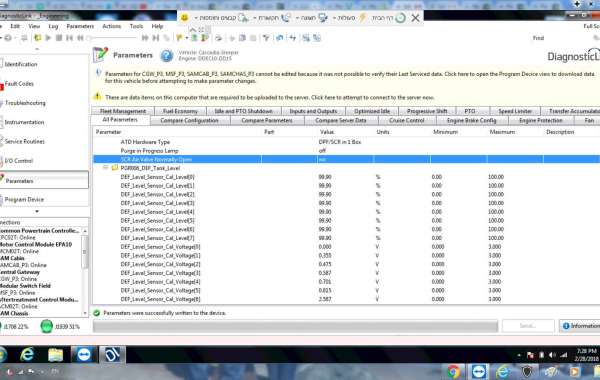Adjust the log playback position slider
This screenshot has height=380, width=600.
[112, 38]
